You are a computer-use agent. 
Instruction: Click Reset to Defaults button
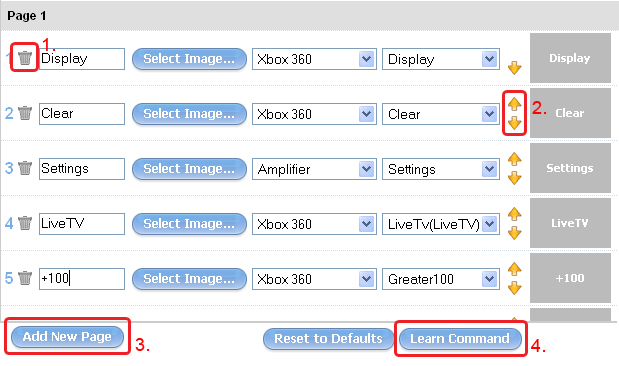point(328,339)
